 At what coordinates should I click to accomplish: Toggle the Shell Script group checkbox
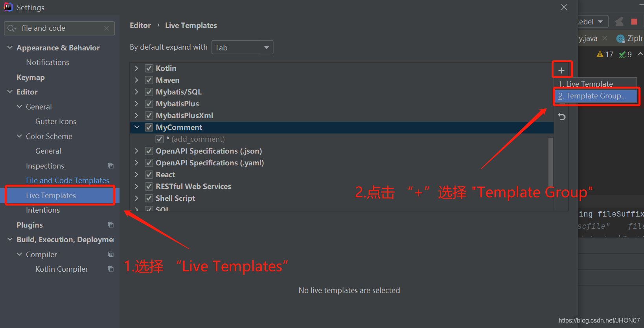(x=149, y=198)
